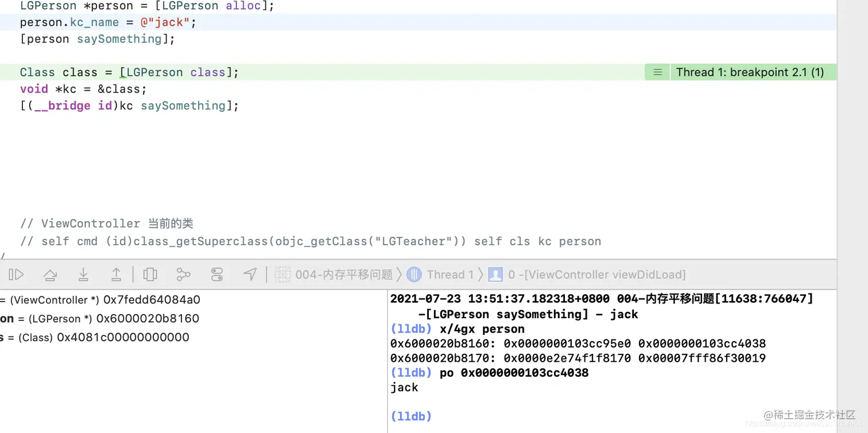Image resolution: width=868 pixels, height=433 pixels.
Task: Click the Step Into debug icon
Action: pos(83,275)
